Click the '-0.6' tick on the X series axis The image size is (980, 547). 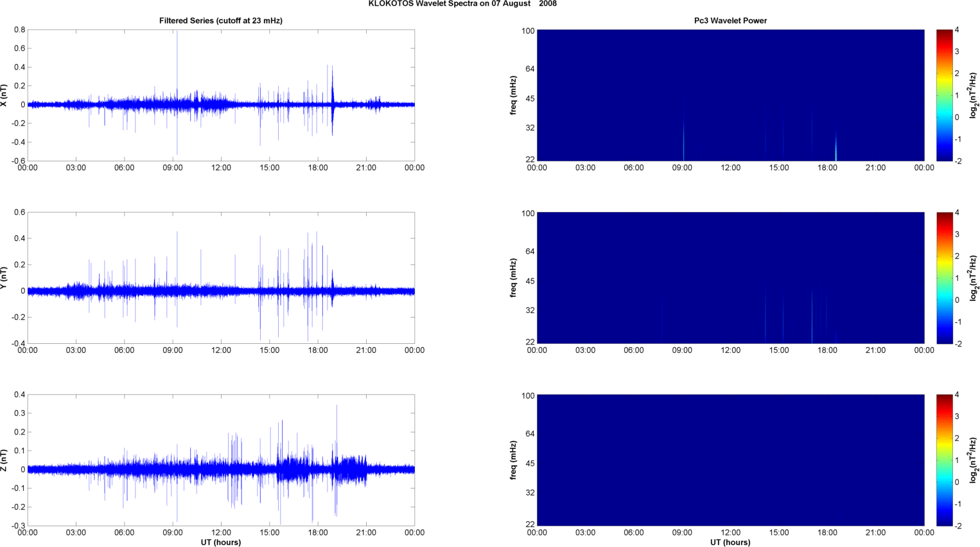(x=18, y=161)
